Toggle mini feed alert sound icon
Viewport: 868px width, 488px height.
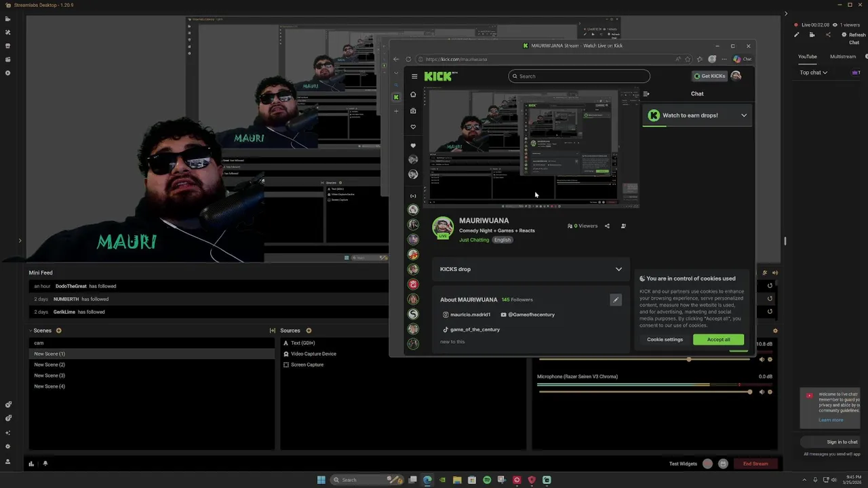(775, 272)
